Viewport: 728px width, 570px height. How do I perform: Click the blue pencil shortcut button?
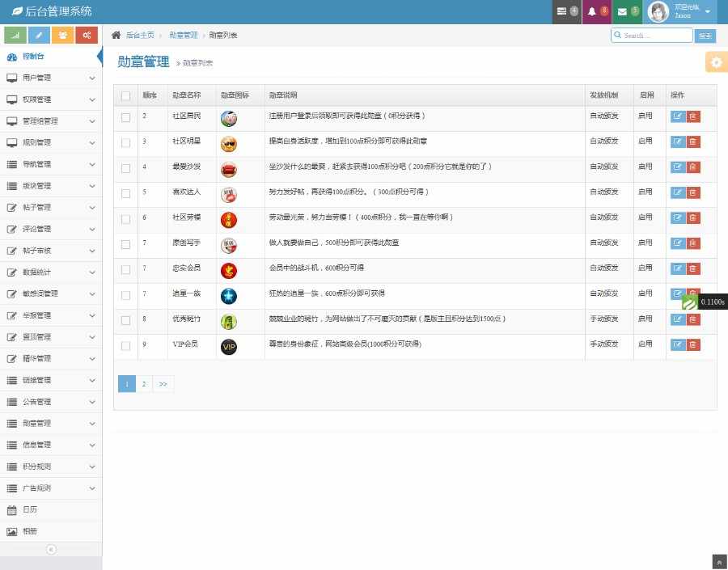coord(39,35)
